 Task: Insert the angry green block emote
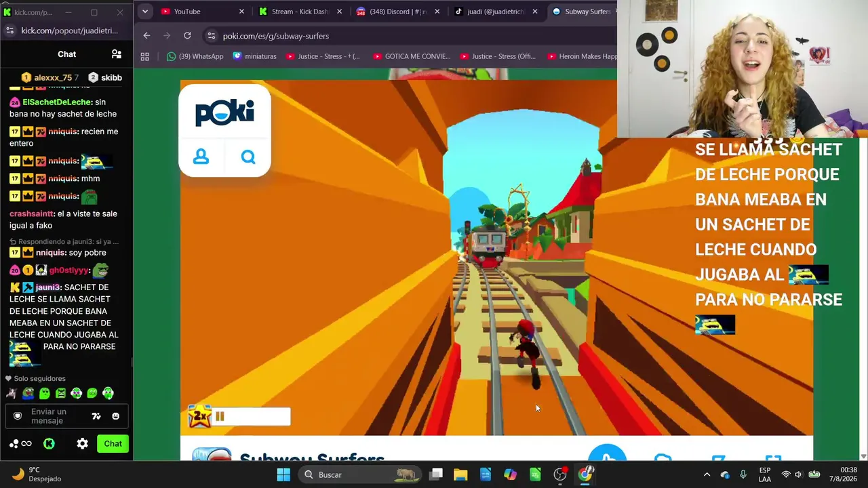[x=60, y=393]
